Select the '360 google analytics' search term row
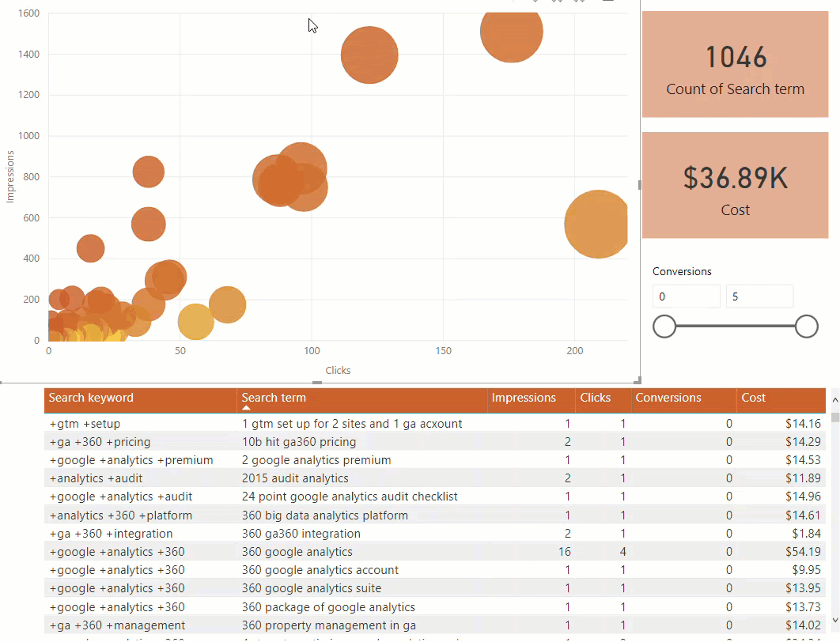 point(297,552)
